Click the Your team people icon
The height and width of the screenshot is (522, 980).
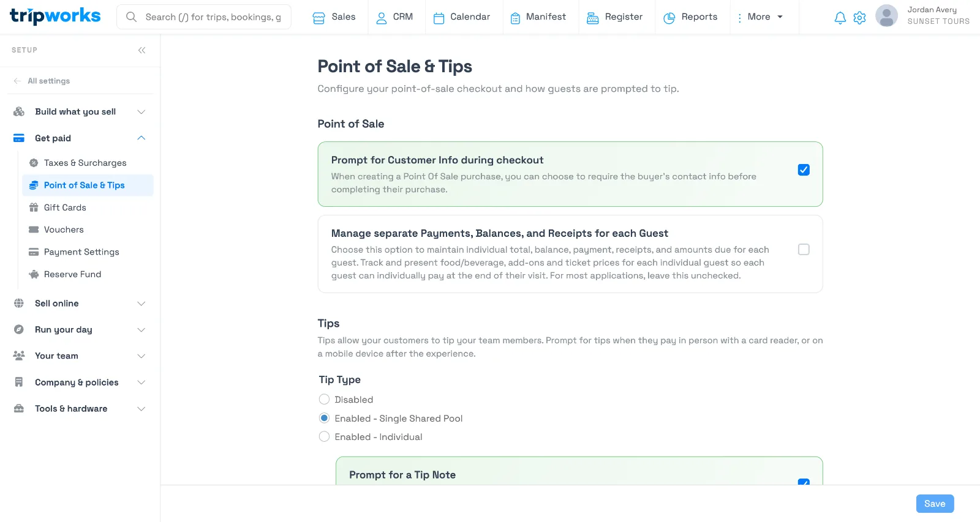click(x=19, y=356)
